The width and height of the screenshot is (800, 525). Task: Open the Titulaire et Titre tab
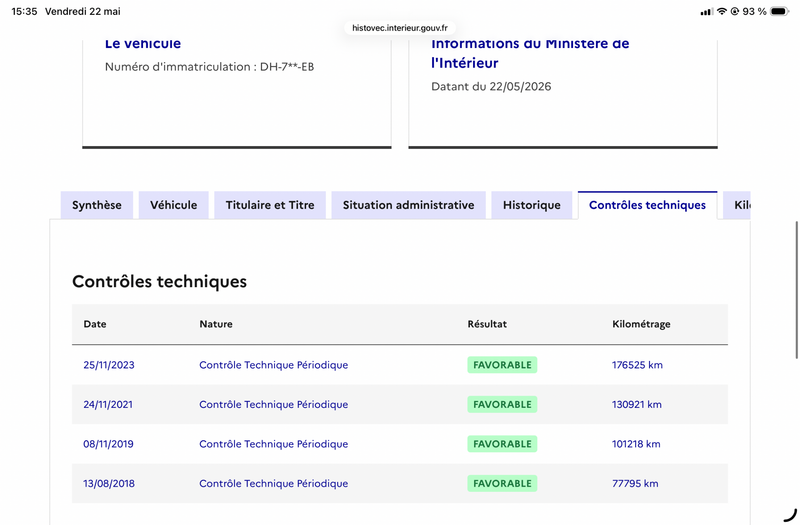tap(270, 205)
